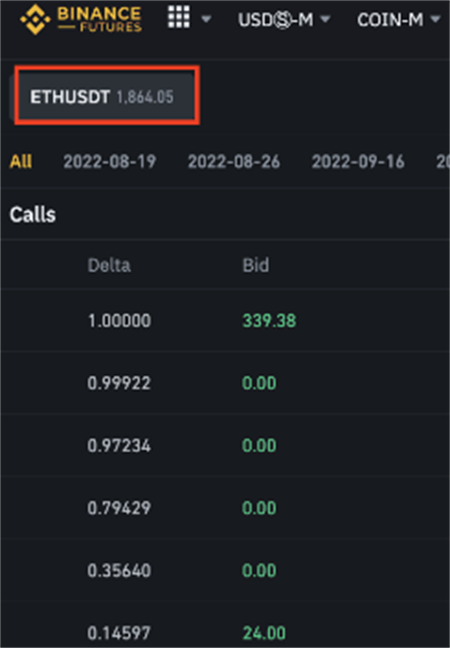Image resolution: width=450 pixels, height=648 pixels.
Task: Select the row with delta 0.97234
Action: [x=225, y=445]
